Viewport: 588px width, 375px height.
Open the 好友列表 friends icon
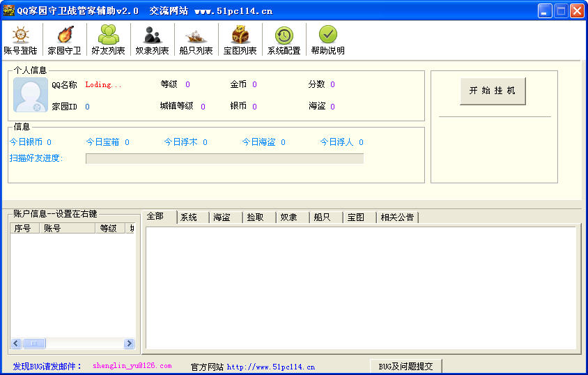(x=109, y=35)
